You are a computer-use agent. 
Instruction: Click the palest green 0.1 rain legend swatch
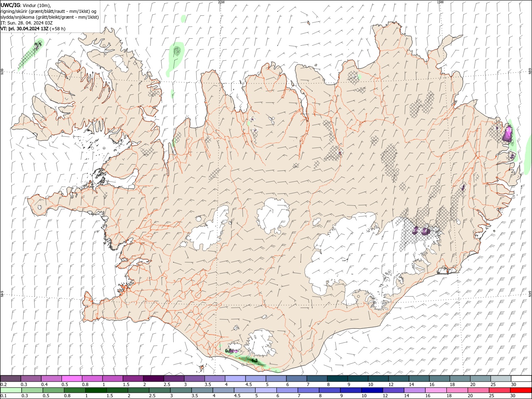11,390
